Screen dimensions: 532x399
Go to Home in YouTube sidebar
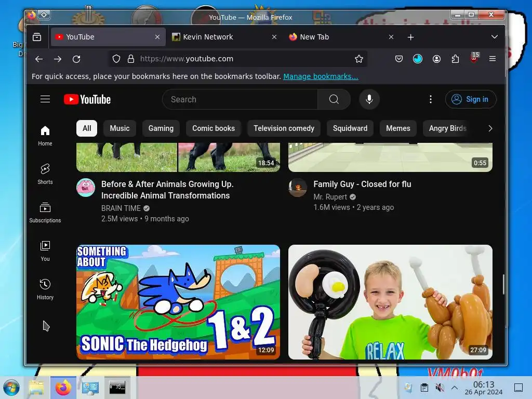(45, 136)
